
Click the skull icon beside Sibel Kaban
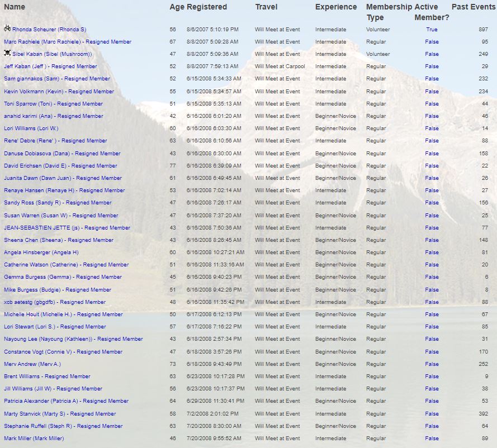tap(7, 54)
